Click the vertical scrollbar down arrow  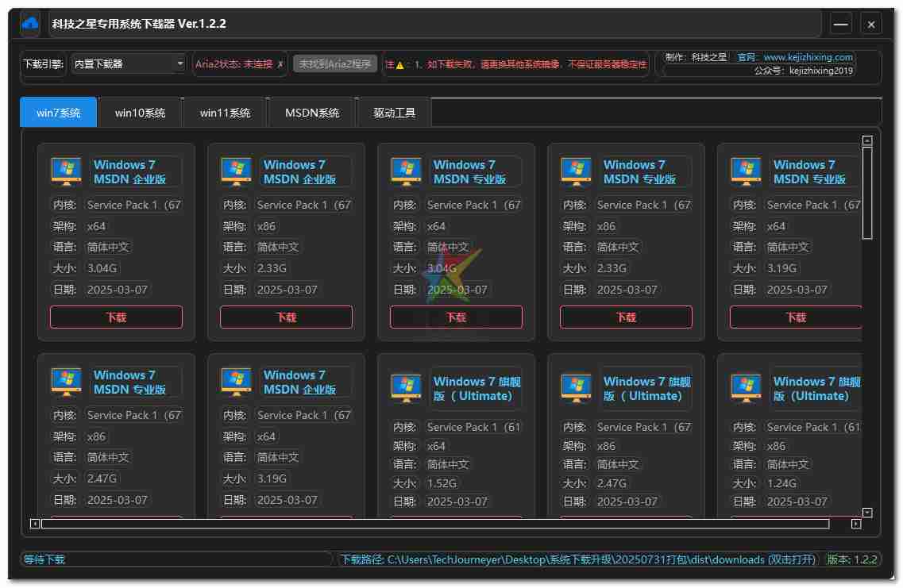pyautogui.click(x=867, y=513)
